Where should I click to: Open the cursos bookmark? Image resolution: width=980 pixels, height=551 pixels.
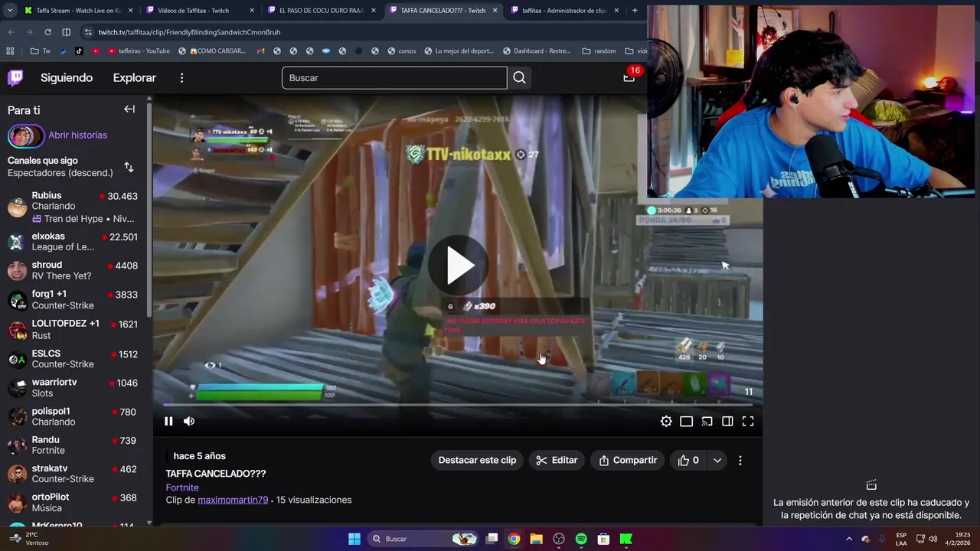point(402,51)
